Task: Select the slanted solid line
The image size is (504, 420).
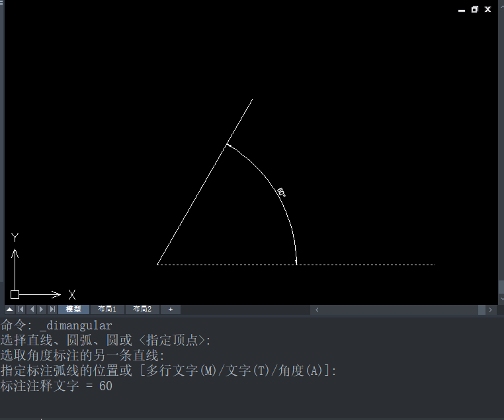Action: tap(205, 182)
